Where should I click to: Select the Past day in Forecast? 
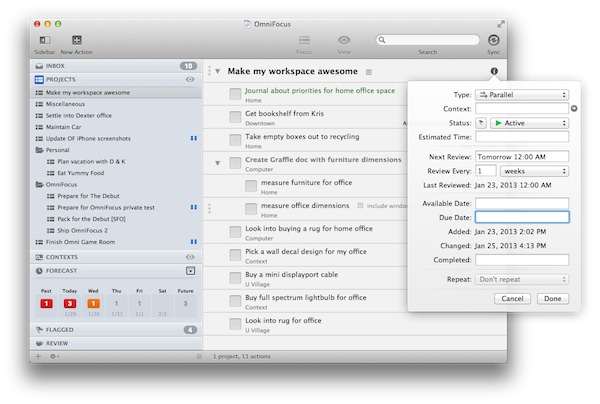tap(46, 303)
